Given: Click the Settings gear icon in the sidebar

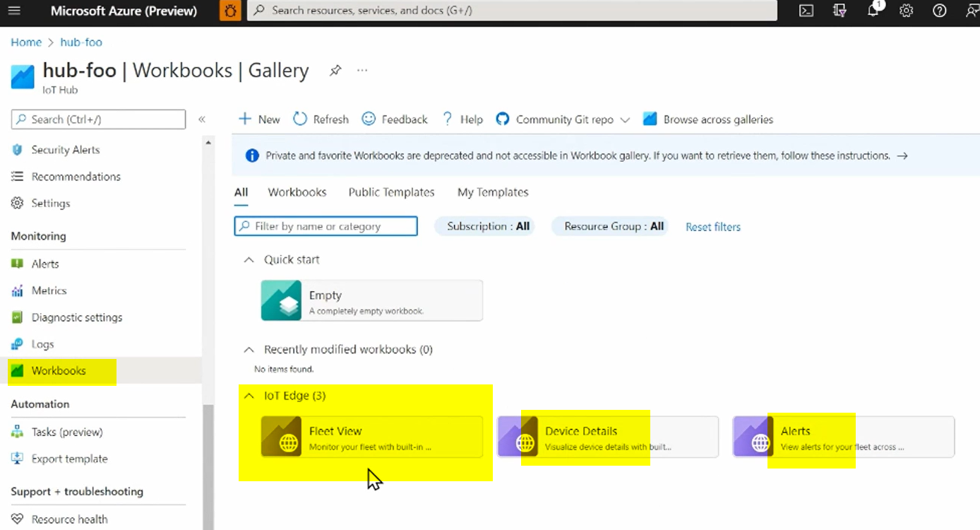Looking at the screenshot, I should (x=18, y=204).
